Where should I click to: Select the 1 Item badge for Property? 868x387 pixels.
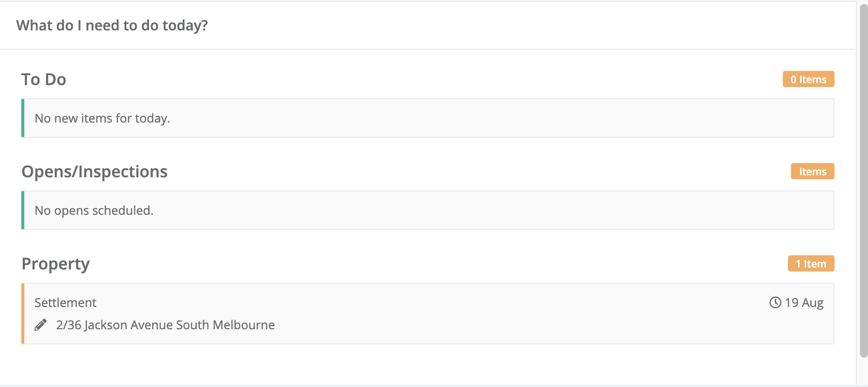tap(811, 264)
